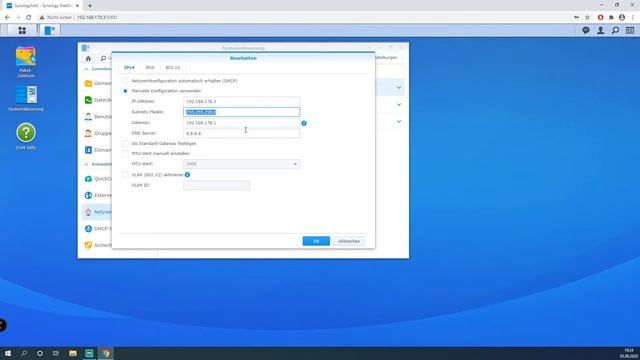640x360 pixels.
Task: Select Sicherheit shield icon in sidebar
Action: click(88, 245)
